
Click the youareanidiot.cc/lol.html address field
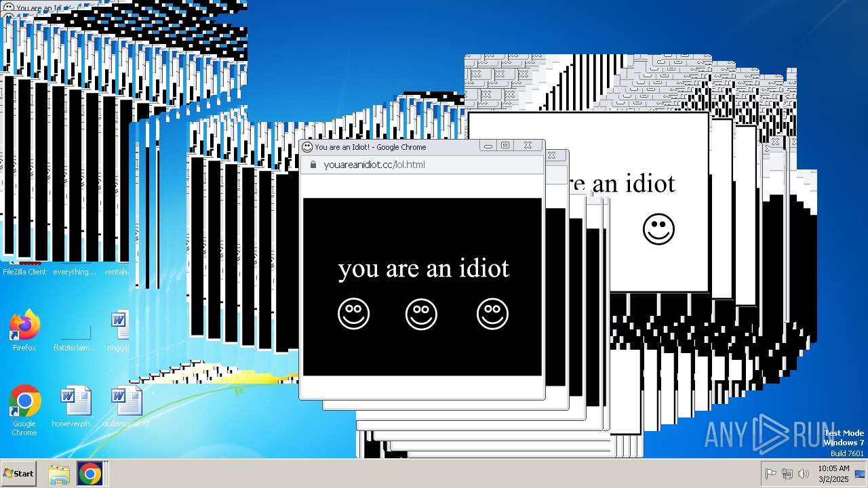pos(422,165)
